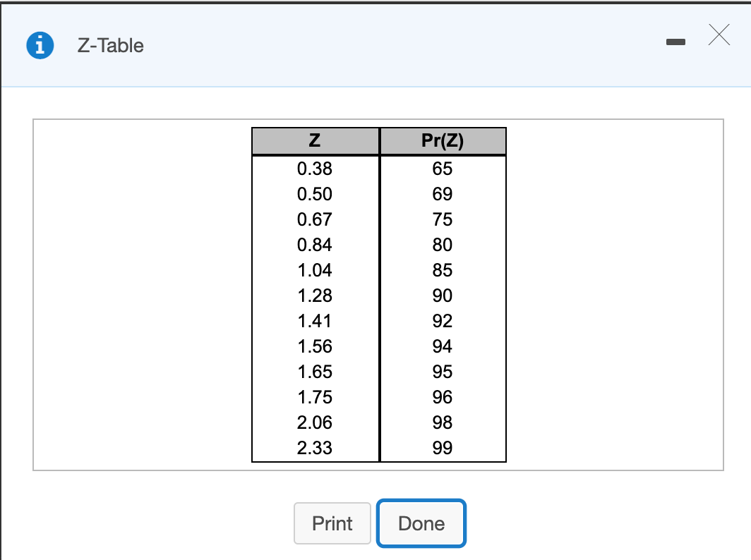The image size is (751, 560).
Task: Select the Z value 1.65
Action: pyautogui.click(x=315, y=372)
